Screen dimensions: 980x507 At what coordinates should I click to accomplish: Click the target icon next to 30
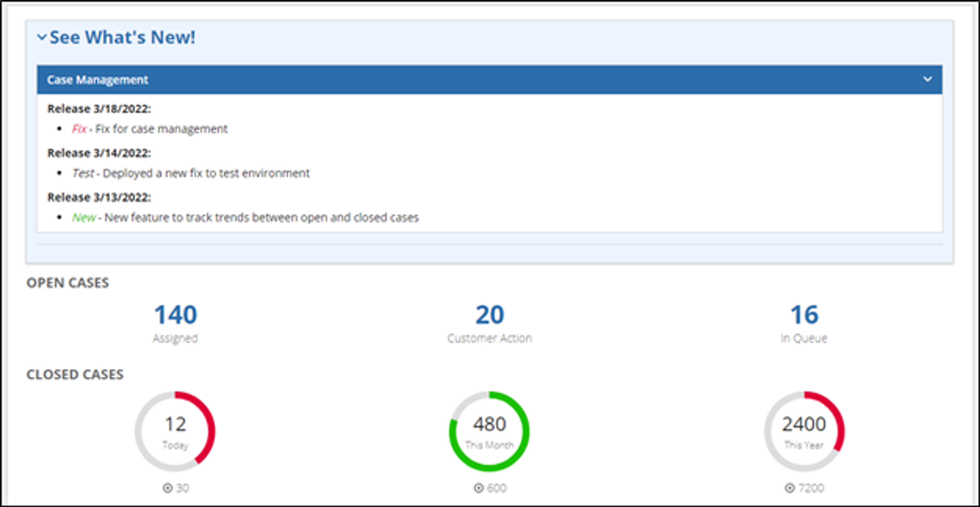167,488
